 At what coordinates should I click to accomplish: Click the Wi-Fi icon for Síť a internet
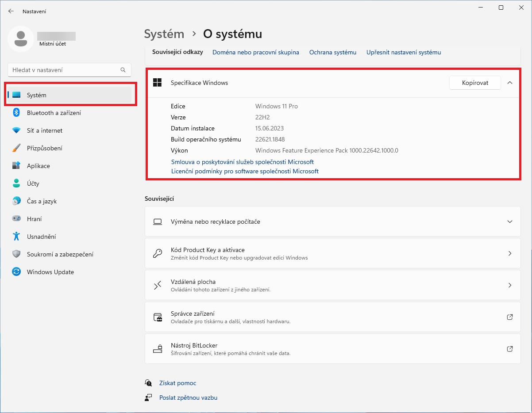(x=16, y=130)
